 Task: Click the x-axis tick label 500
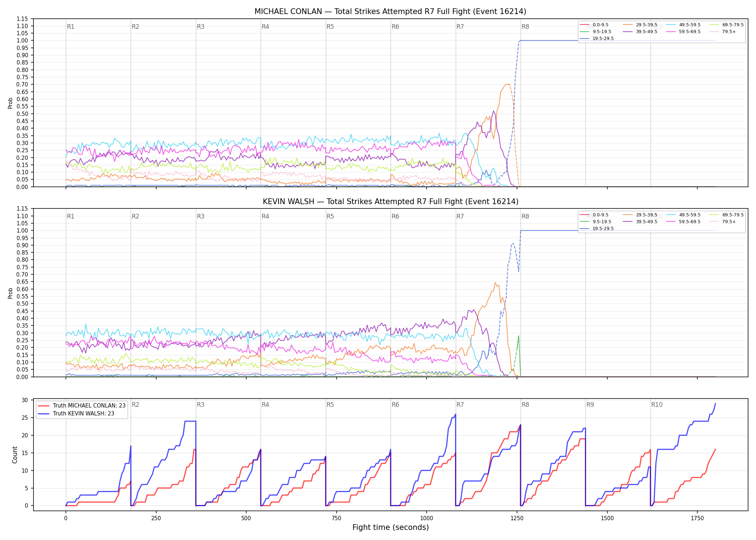coord(246,518)
